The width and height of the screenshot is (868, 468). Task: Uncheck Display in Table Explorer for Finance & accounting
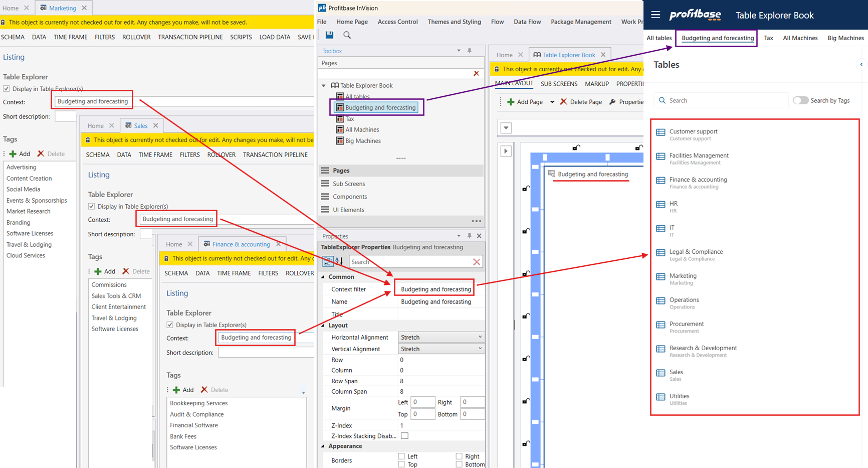tap(170, 325)
